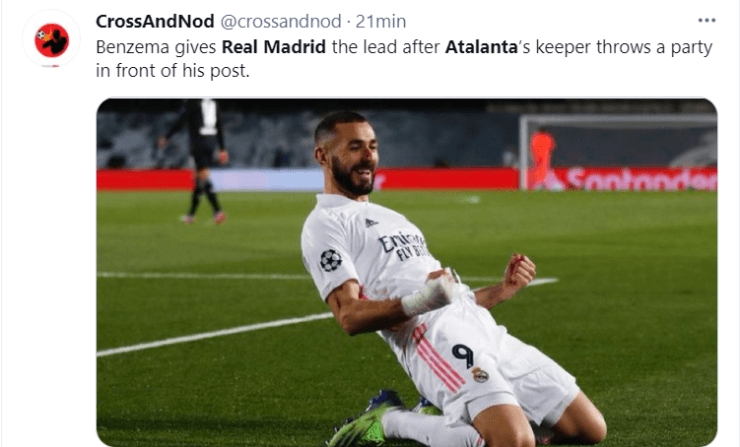The width and height of the screenshot is (740, 447).
Task: Click the Real Madrid crest on shorts
Action: pyautogui.click(x=480, y=374)
